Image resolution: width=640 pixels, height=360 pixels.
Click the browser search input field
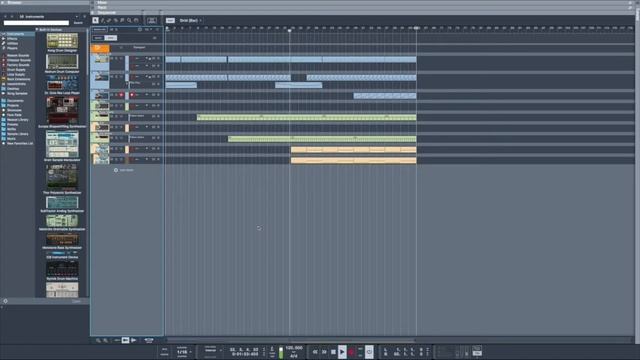[36, 23]
